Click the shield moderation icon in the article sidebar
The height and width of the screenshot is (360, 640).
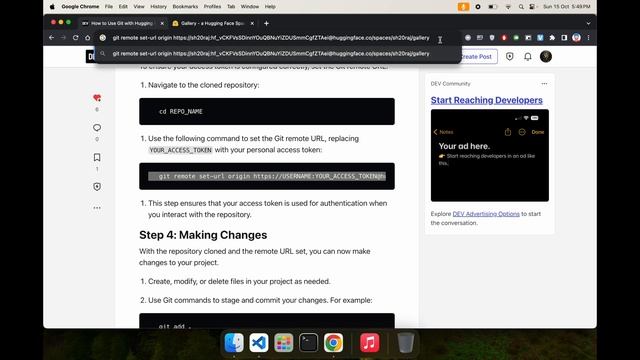point(97,187)
